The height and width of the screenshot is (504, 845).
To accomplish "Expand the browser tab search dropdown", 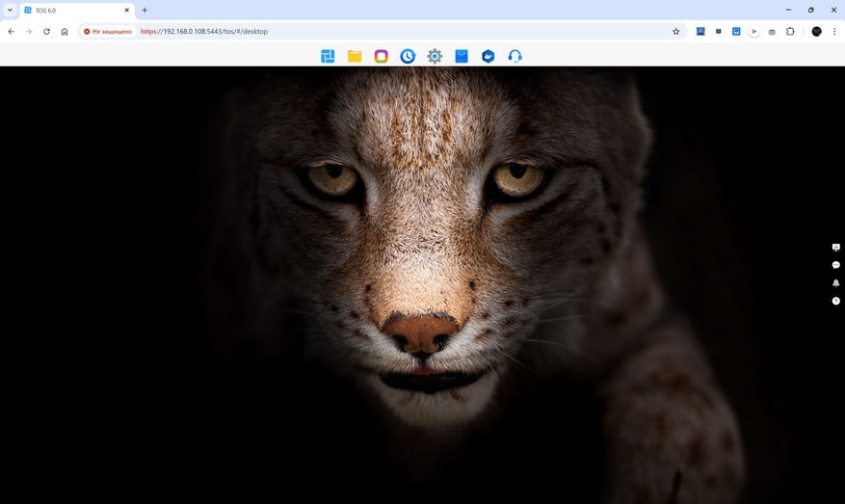I will pyautogui.click(x=10, y=10).
